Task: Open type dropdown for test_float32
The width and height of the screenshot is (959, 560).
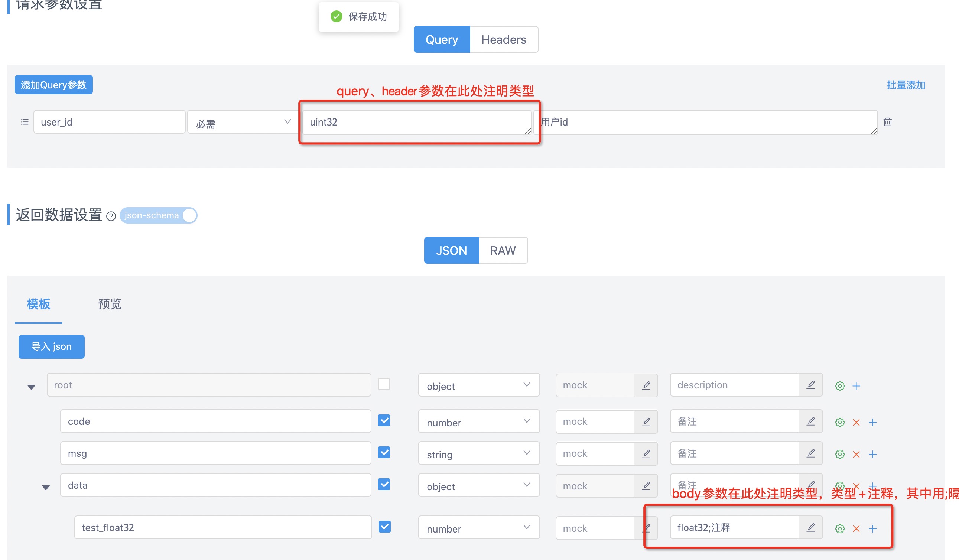Action: (479, 528)
